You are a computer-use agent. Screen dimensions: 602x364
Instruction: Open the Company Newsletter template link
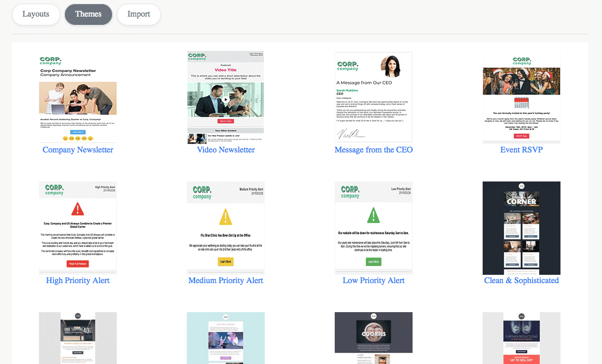pyautogui.click(x=77, y=149)
